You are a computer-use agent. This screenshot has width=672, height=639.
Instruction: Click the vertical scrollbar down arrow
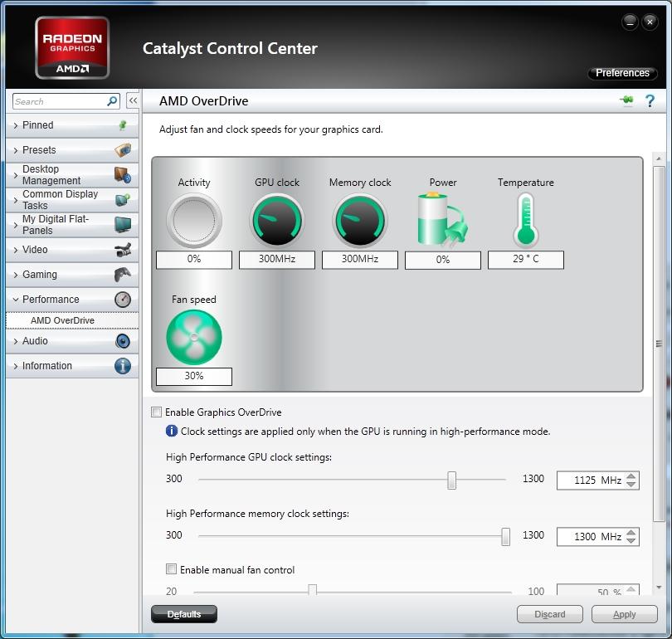coord(659,588)
